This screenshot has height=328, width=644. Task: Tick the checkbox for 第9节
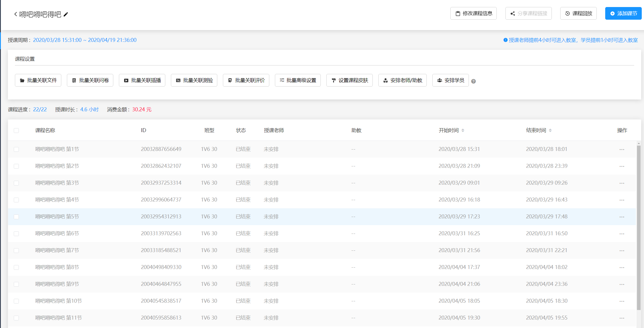click(x=16, y=284)
